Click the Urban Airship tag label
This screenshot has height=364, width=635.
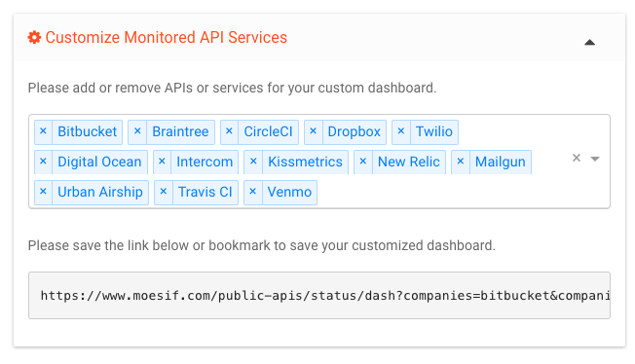100,192
